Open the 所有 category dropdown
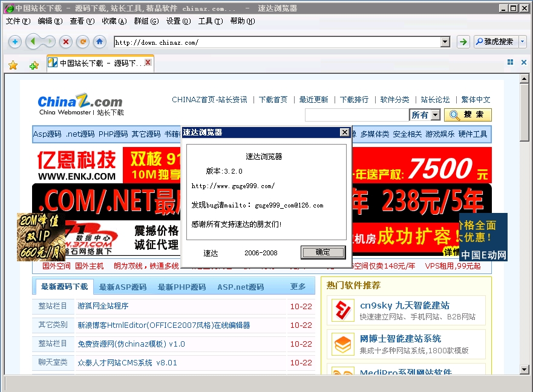 click(436, 115)
